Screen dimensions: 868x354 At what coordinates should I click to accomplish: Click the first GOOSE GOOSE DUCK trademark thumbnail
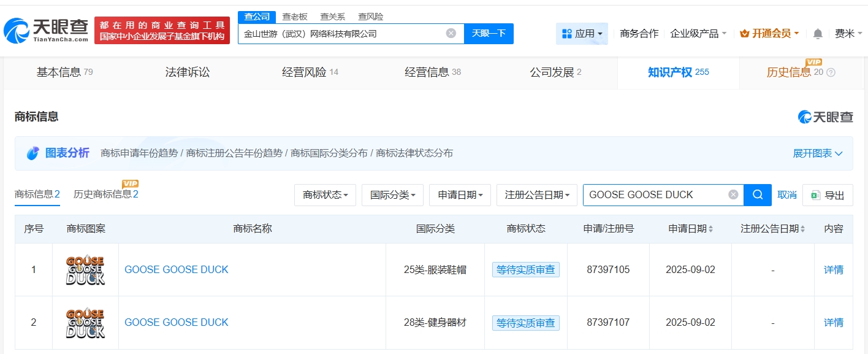pos(85,270)
